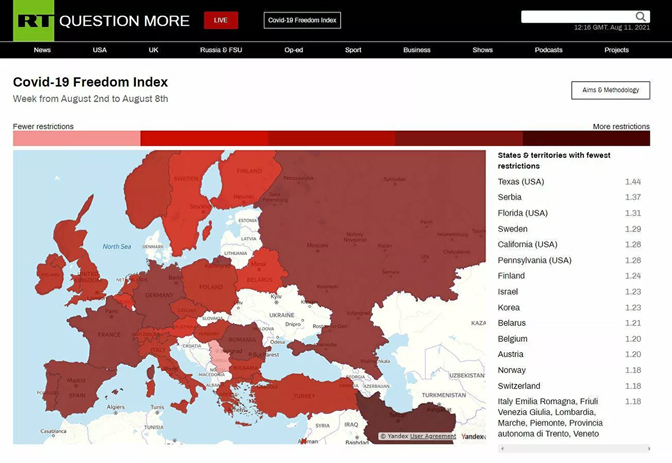Click the search magnifier icon
672x463 pixels.
tap(642, 17)
